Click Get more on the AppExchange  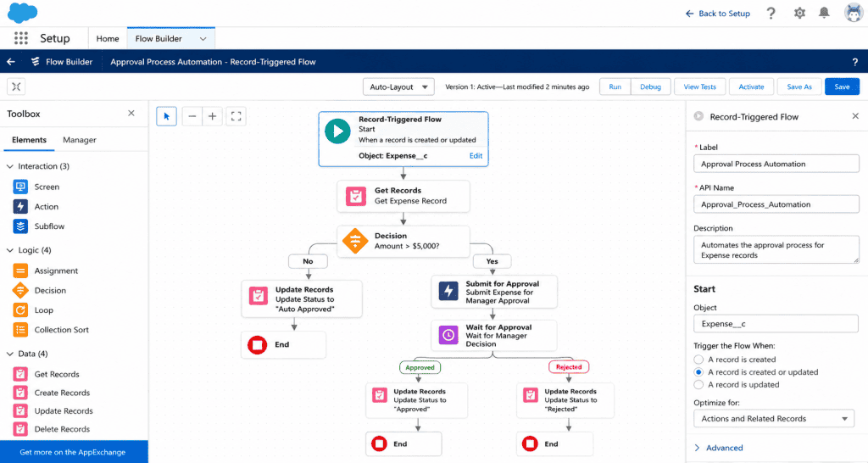(x=73, y=452)
